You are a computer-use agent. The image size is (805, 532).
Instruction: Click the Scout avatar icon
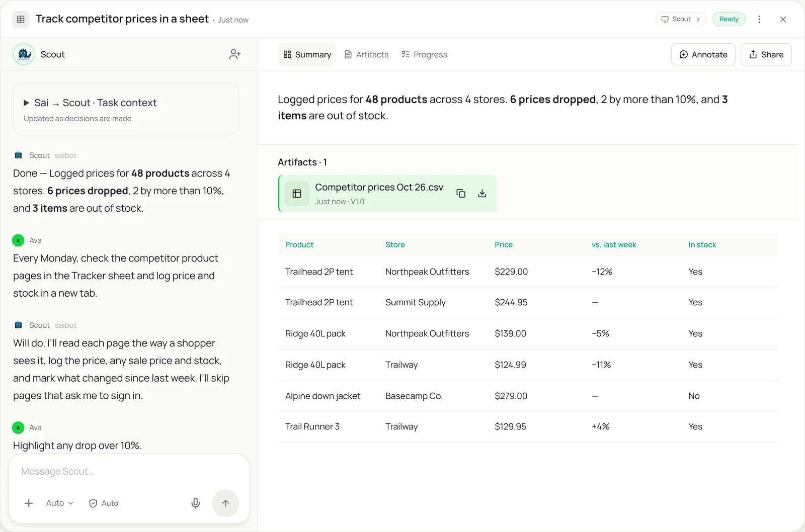(x=24, y=54)
